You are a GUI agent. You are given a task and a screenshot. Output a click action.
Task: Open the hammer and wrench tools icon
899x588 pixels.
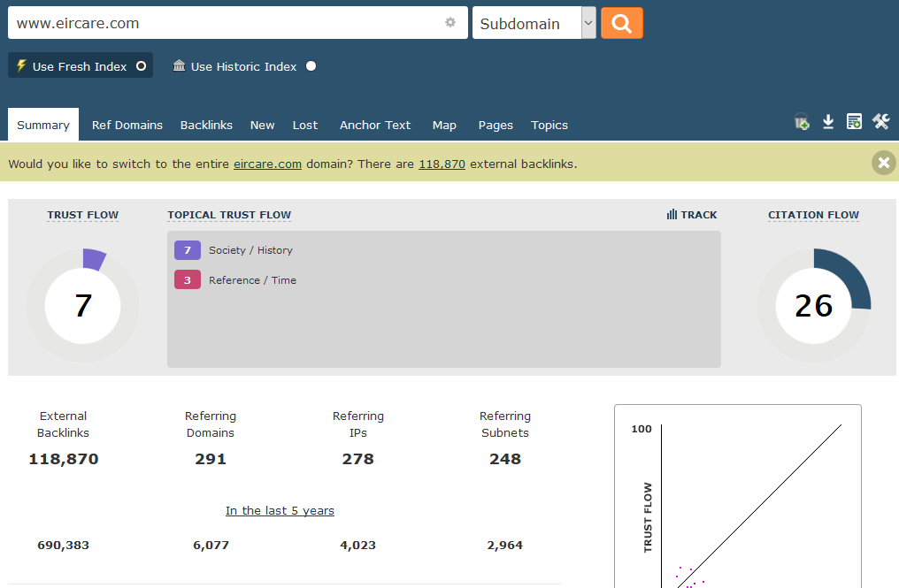(880, 122)
